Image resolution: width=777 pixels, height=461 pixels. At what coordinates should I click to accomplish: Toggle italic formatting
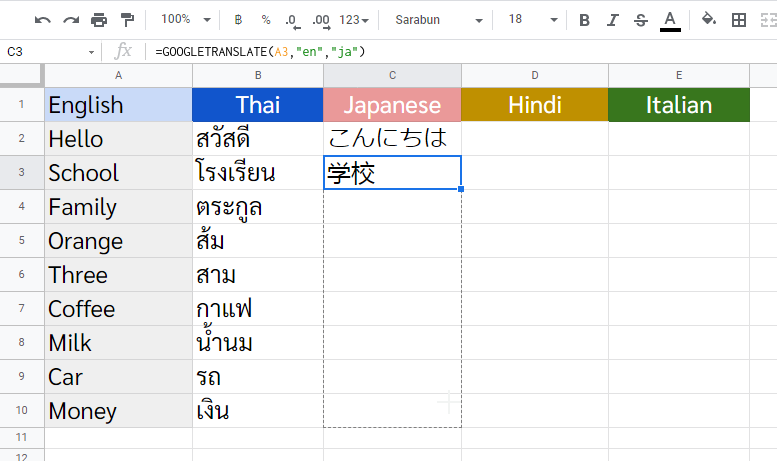[x=612, y=20]
